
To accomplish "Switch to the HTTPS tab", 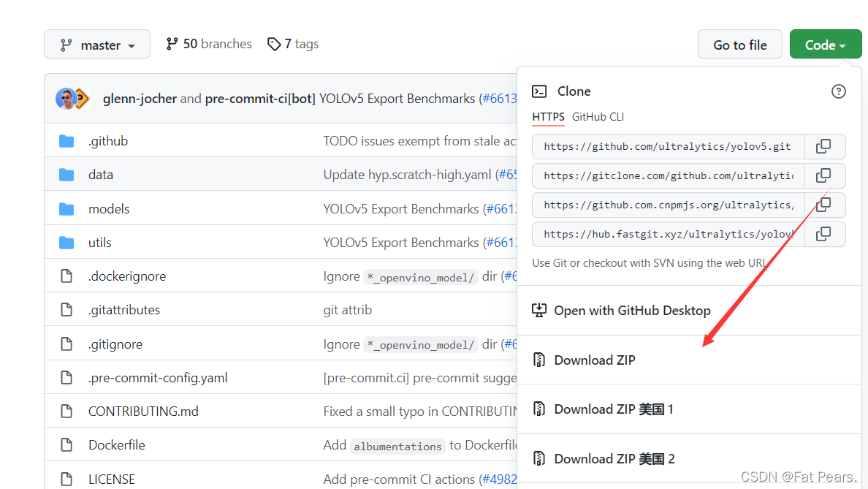I will tap(548, 117).
